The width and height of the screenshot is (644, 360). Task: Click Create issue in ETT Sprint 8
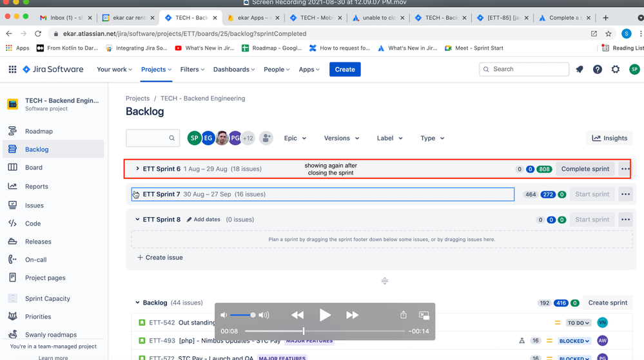point(160,258)
